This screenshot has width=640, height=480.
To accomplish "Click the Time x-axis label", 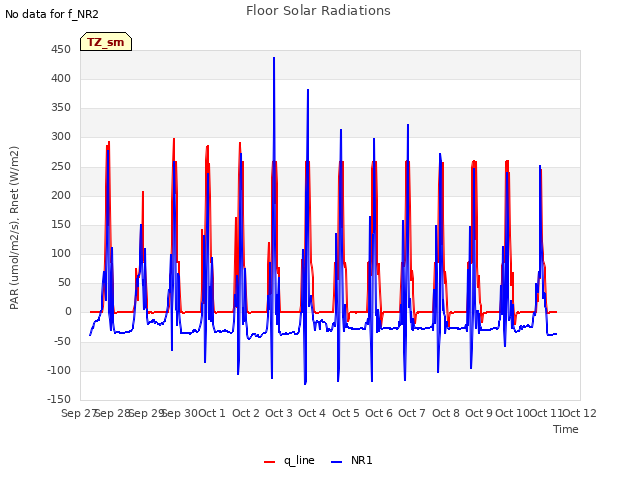I will [x=566, y=429].
